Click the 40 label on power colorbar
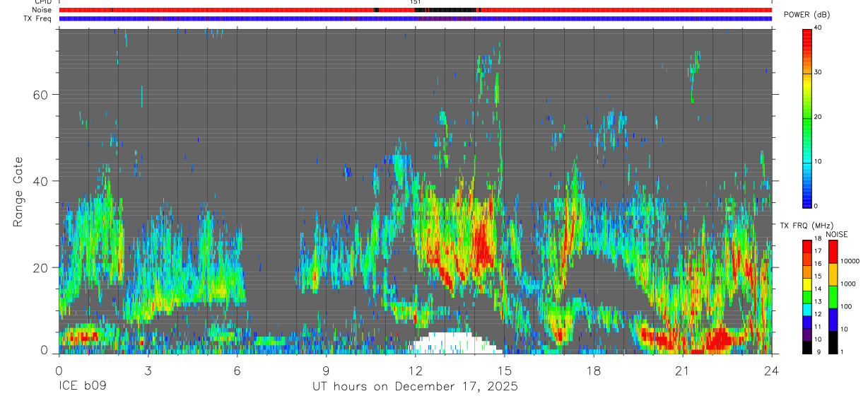The width and height of the screenshot is (868, 401). tap(819, 28)
